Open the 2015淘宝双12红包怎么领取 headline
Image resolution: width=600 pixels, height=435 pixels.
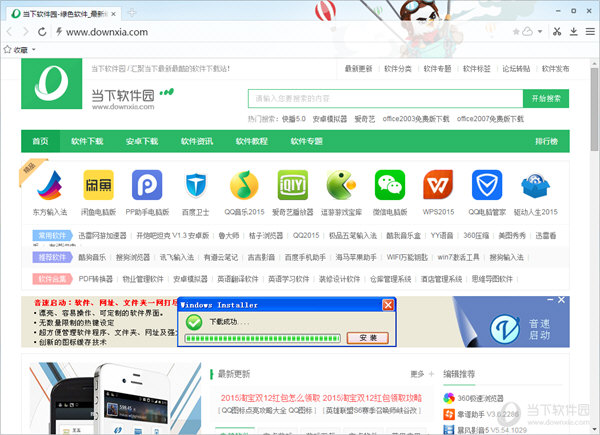tap(270, 398)
